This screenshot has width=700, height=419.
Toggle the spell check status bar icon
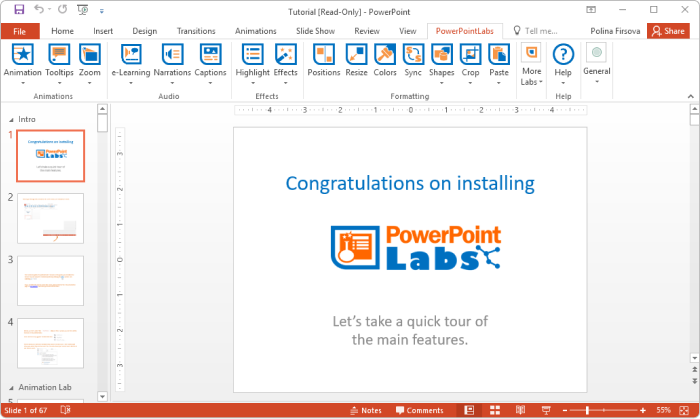coord(65,410)
